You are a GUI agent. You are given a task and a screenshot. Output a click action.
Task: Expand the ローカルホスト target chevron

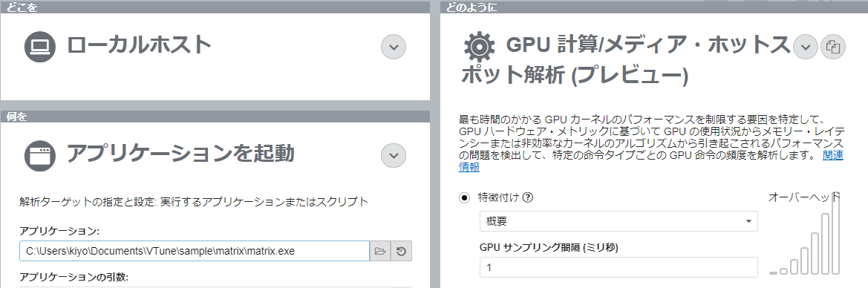click(x=394, y=47)
